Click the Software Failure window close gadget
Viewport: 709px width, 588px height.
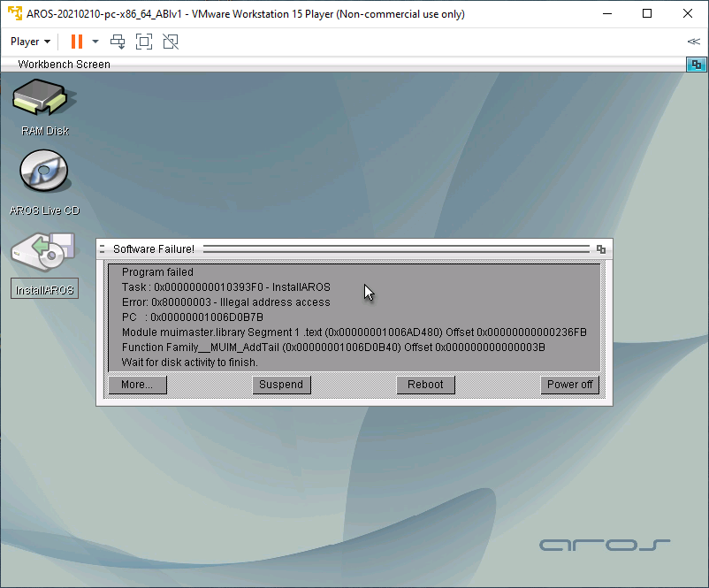tap(103, 249)
